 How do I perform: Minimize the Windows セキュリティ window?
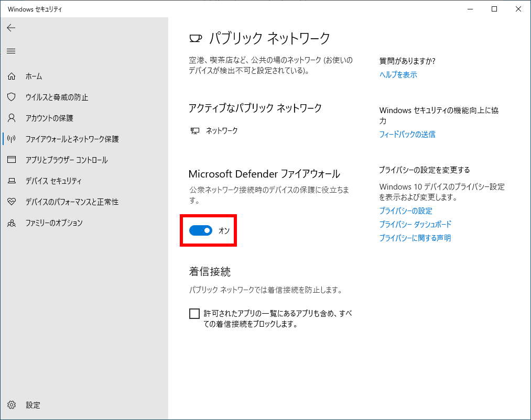(x=470, y=9)
